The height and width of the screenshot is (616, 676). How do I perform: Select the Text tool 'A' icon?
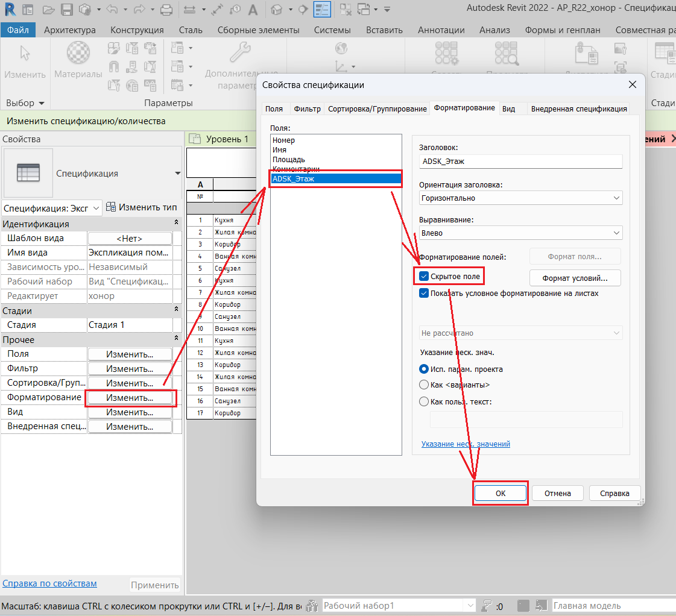[253, 10]
